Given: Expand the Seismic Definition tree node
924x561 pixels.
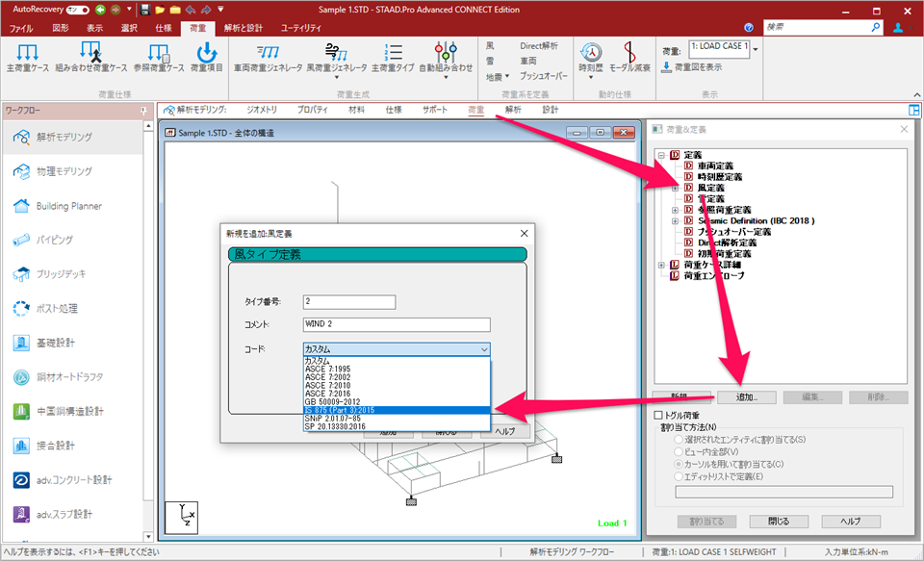Looking at the screenshot, I should (676, 221).
